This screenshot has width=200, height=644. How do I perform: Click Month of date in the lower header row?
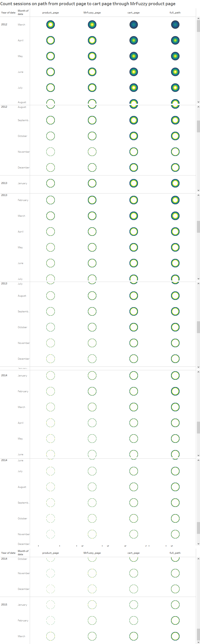[x=23, y=553]
